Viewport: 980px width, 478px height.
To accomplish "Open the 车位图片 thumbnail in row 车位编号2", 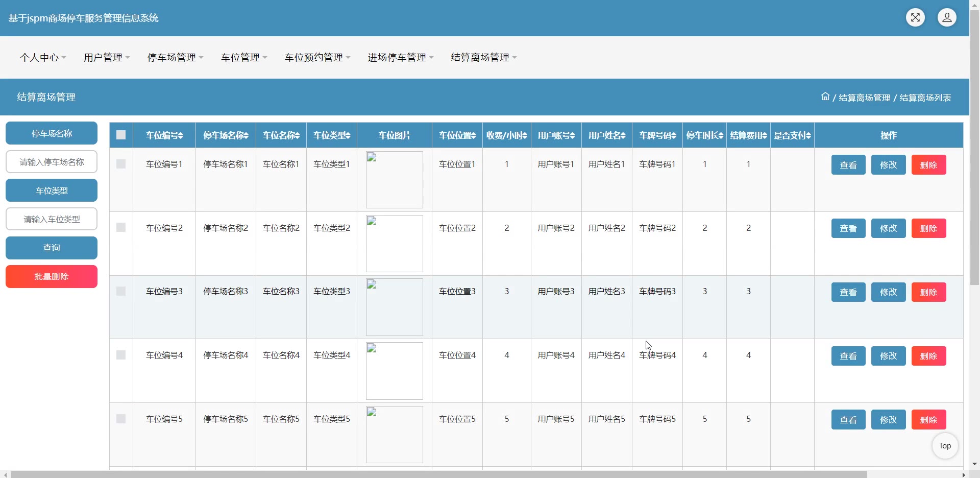I will [x=395, y=244].
